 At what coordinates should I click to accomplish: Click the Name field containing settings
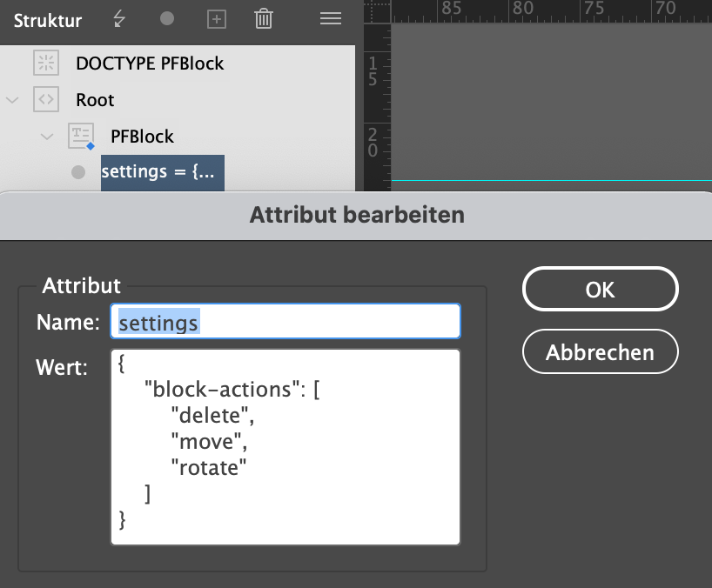coord(285,321)
